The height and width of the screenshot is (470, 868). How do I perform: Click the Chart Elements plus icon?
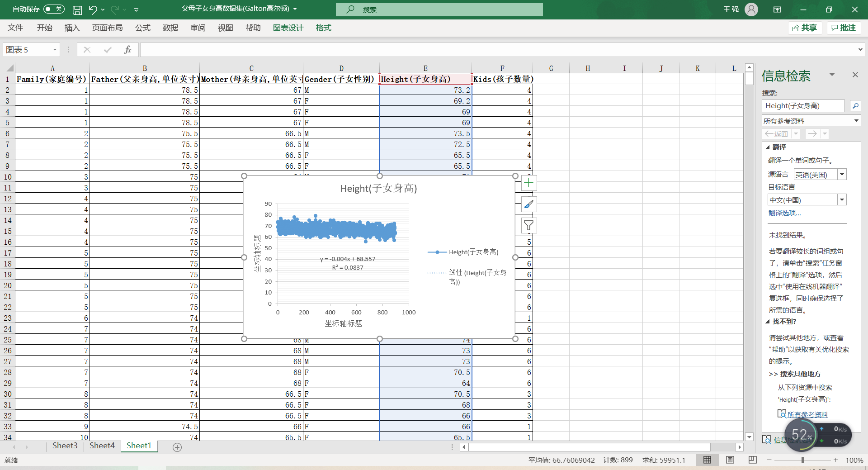[528, 183]
